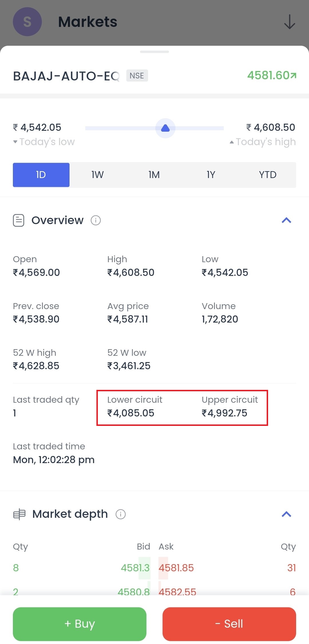
Task: Tap the Lower circuit value ₹4,085.05
Action: [x=131, y=413]
